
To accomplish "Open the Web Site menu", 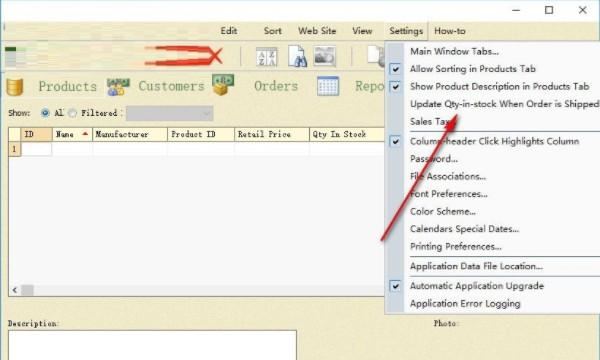I will pos(317,31).
